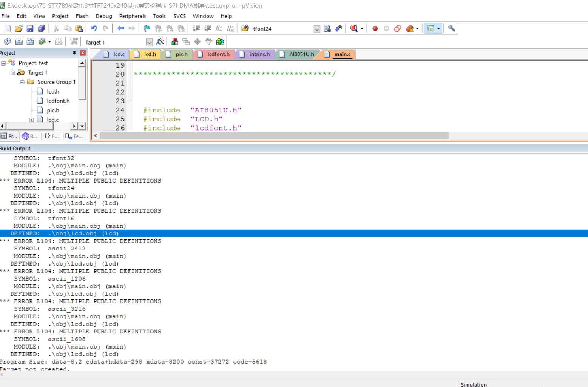Click the Open file folder icon
Image resolution: width=588 pixels, height=387 pixels.
point(19,28)
